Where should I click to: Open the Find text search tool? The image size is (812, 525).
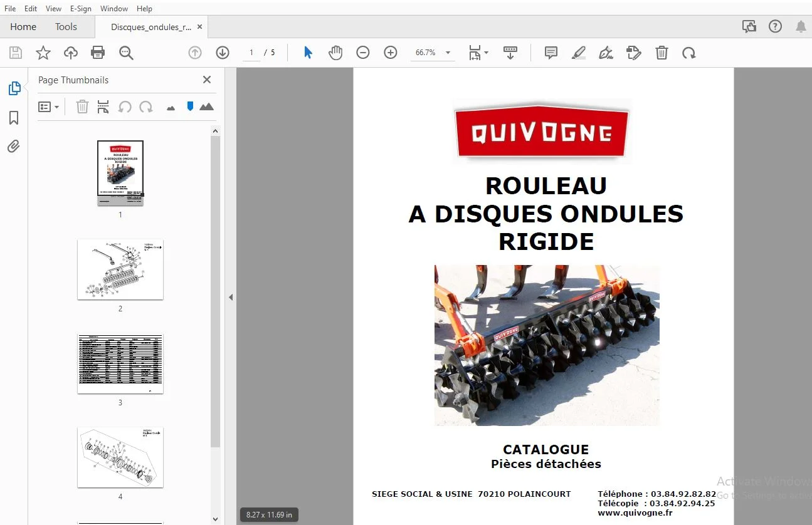click(126, 53)
